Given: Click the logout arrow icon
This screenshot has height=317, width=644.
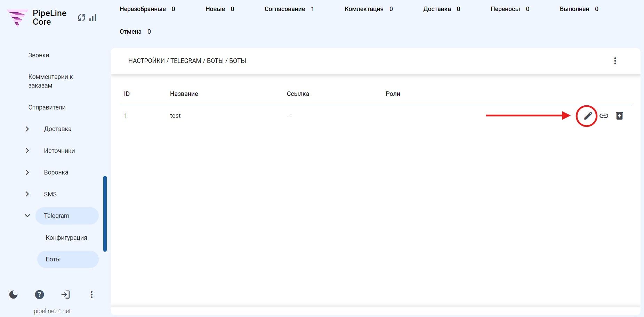Looking at the screenshot, I should click(65, 295).
